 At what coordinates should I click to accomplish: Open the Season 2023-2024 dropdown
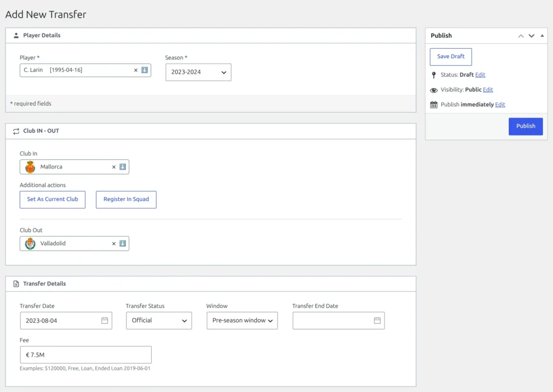click(198, 72)
